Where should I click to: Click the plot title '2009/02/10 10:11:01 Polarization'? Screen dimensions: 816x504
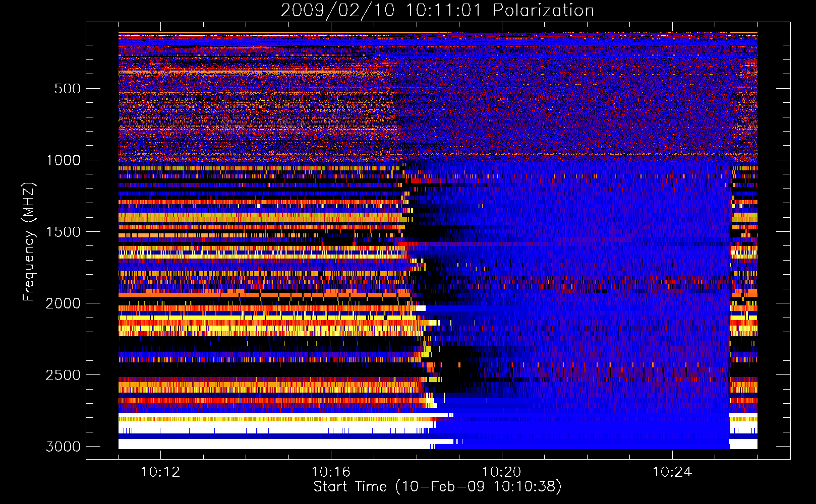click(x=437, y=10)
